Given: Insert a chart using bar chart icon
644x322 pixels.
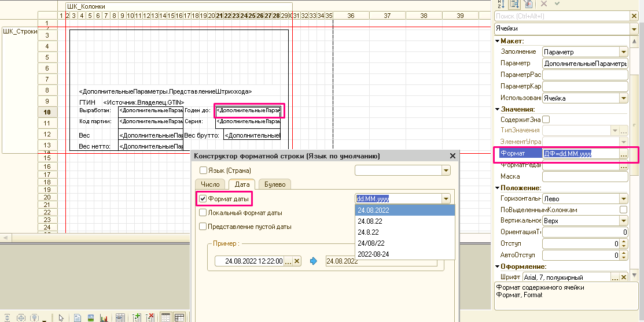Looking at the screenshot, I should pos(104,317).
